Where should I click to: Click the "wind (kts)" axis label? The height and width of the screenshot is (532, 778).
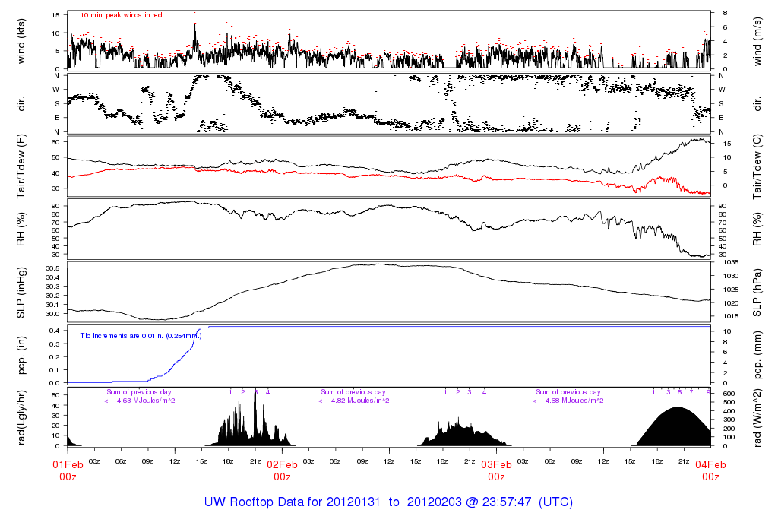tap(21, 41)
